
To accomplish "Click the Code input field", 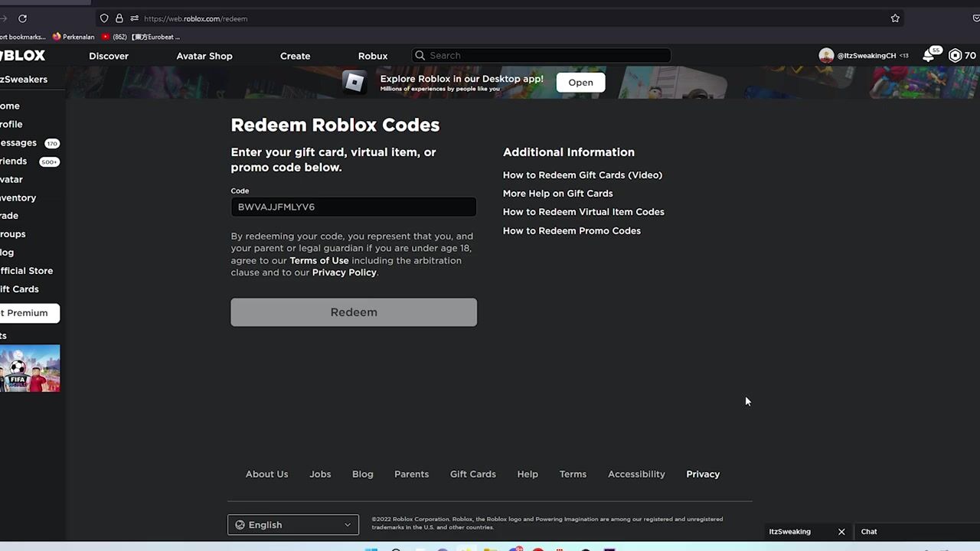I will tap(354, 207).
